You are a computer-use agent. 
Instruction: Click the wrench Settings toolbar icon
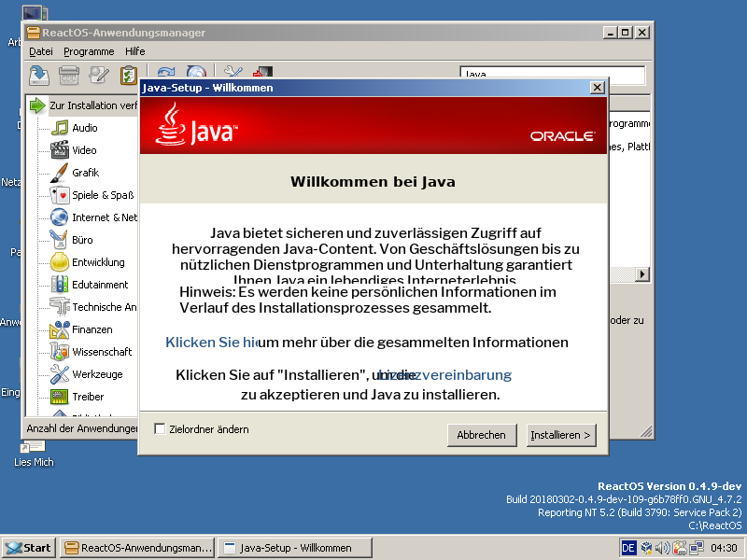click(233, 72)
